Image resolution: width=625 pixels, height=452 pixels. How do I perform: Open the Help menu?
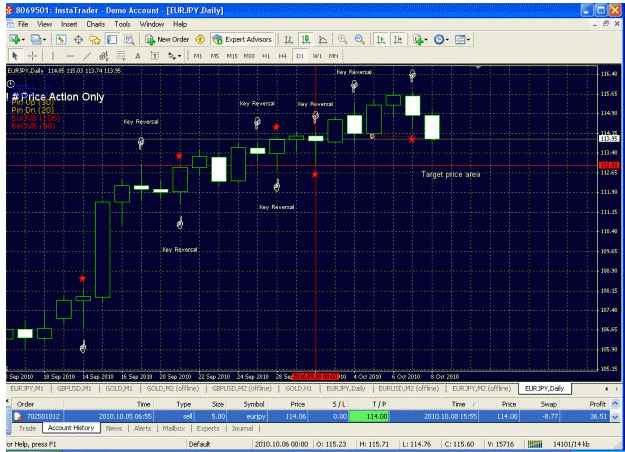click(x=180, y=24)
